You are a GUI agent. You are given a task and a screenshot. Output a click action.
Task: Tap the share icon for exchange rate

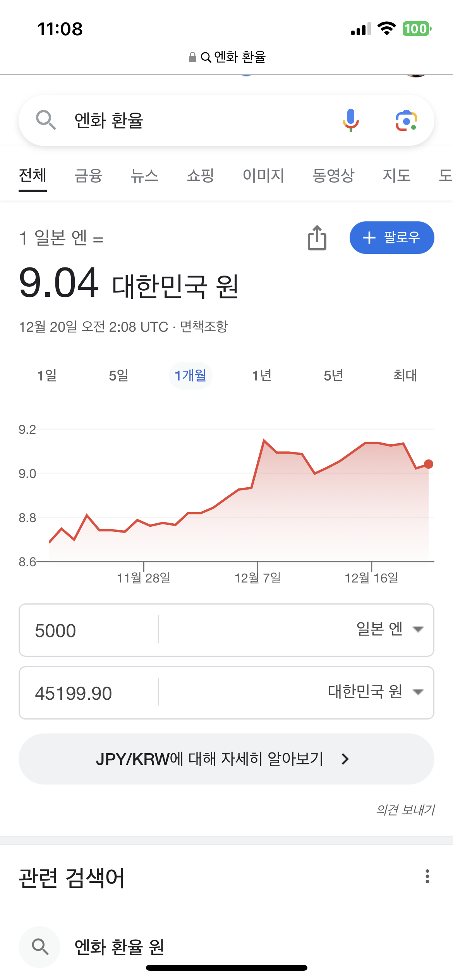317,238
